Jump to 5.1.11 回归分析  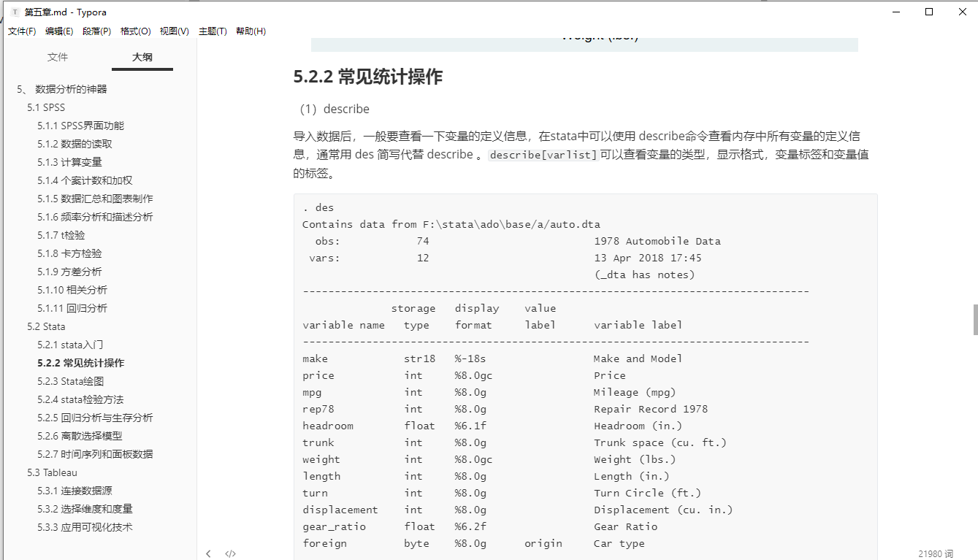(72, 308)
